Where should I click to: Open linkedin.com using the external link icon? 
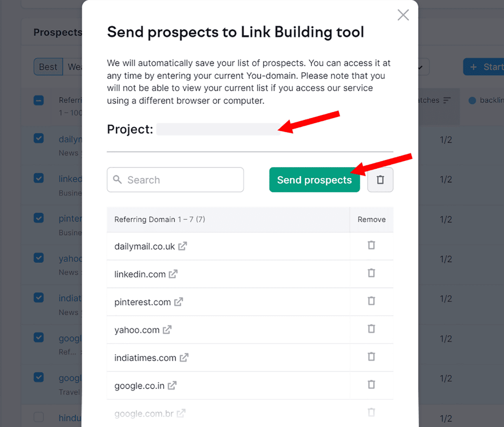click(x=174, y=274)
